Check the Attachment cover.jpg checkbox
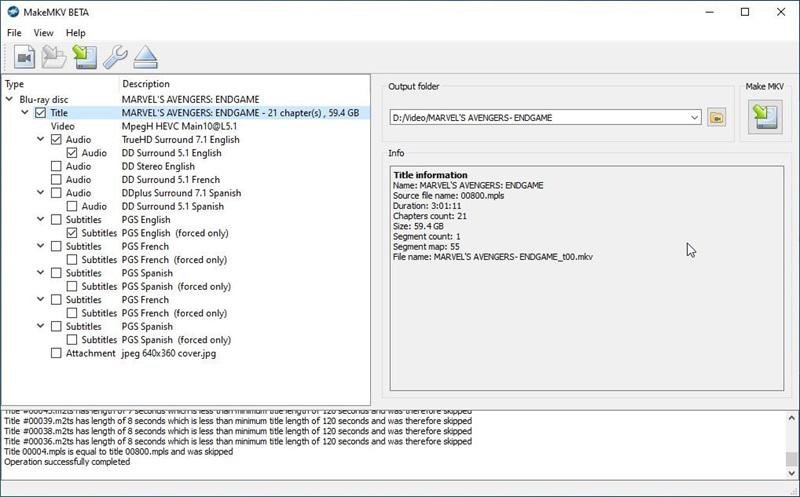800x497 pixels. click(x=56, y=353)
